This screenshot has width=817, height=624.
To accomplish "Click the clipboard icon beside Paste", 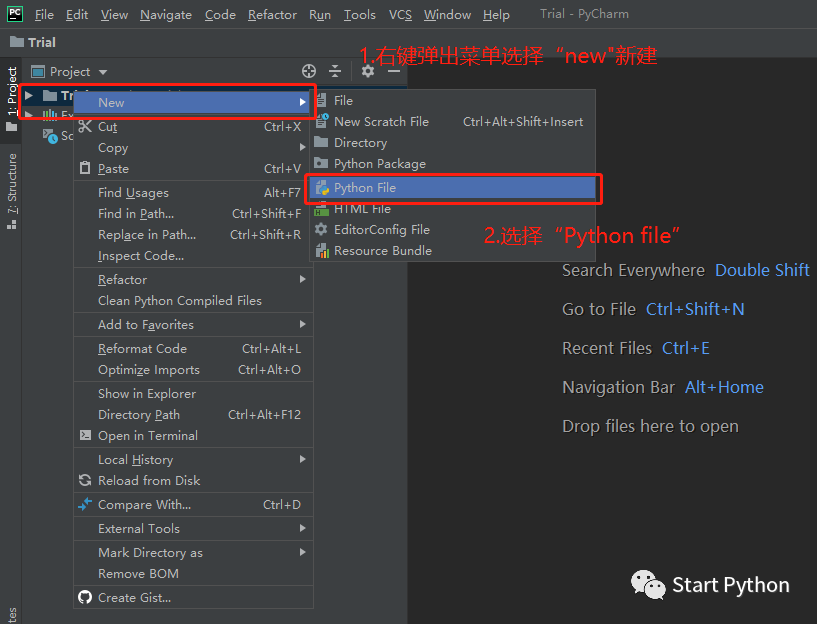I will point(85,168).
